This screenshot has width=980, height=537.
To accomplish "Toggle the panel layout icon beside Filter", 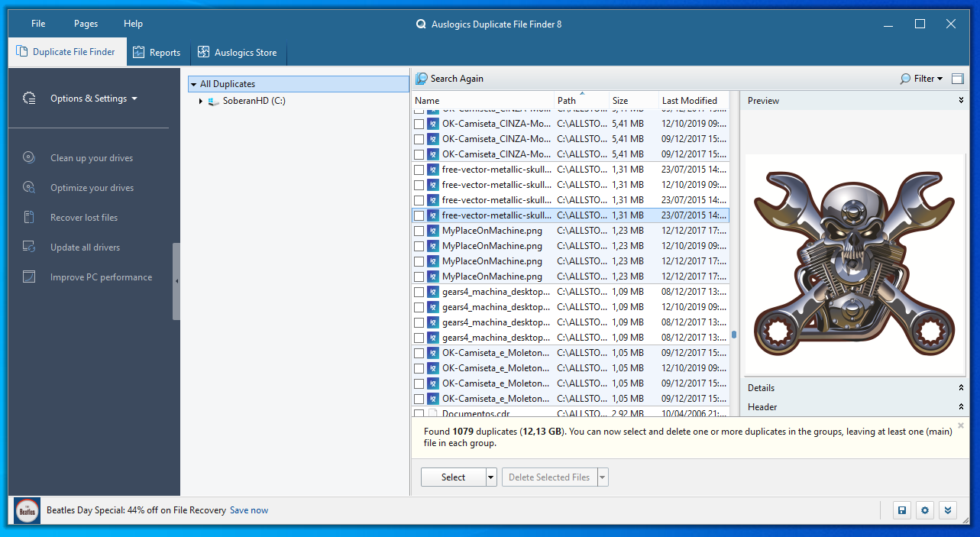I will click(x=958, y=79).
